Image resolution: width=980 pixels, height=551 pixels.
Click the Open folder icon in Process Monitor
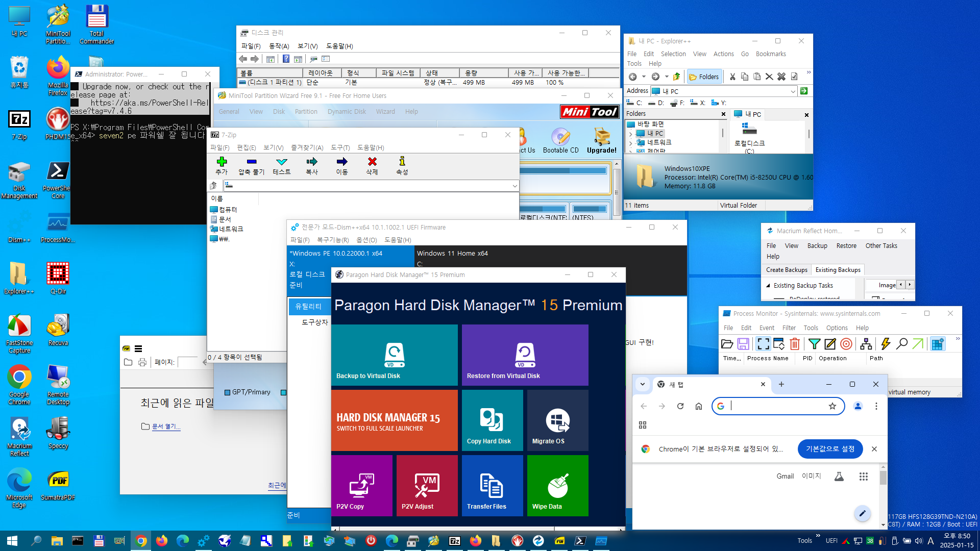pos(727,344)
